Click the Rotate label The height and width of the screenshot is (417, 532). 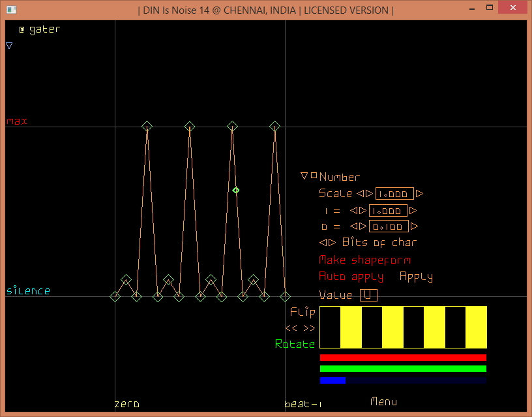click(x=295, y=344)
